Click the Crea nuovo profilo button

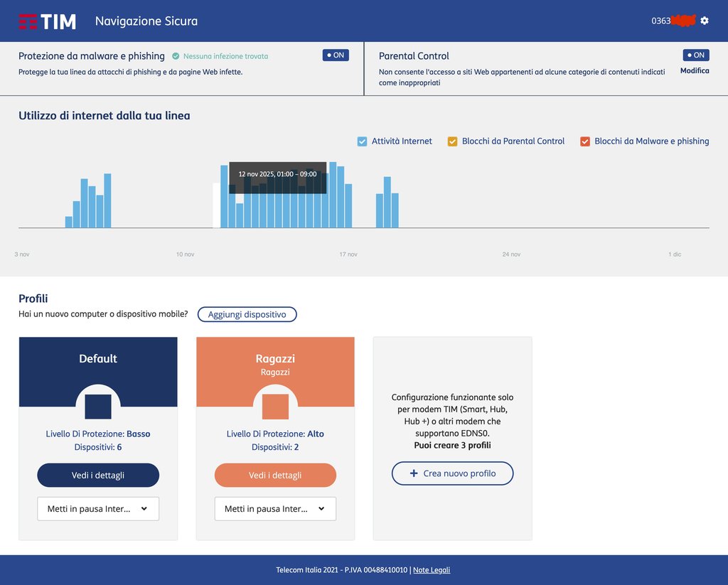coord(452,473)
